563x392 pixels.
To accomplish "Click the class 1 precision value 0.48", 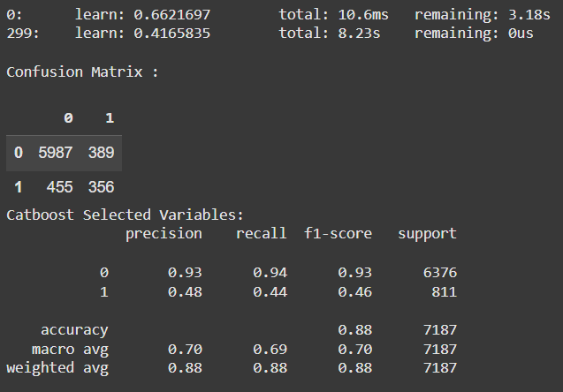I will pos(186,291).
